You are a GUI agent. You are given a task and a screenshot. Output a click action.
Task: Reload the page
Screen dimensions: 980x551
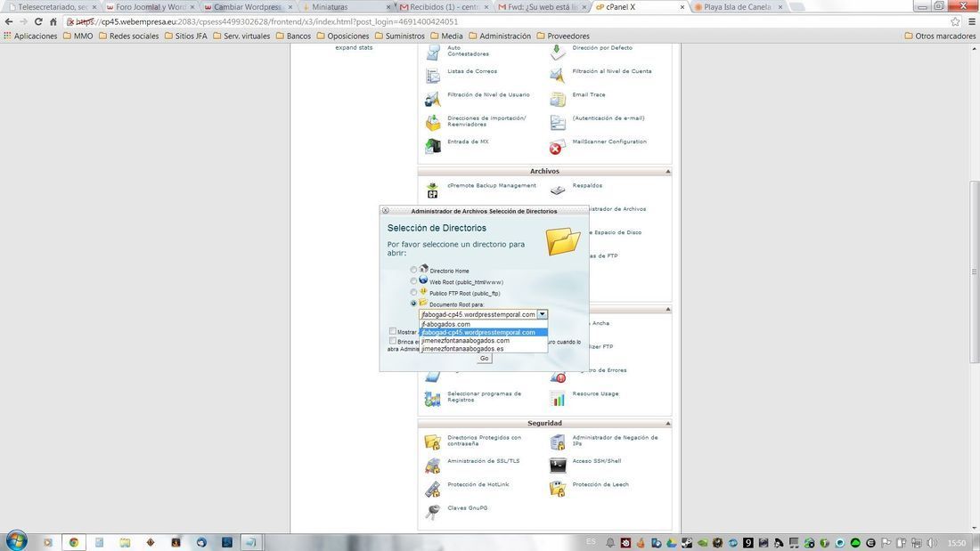click(38, 21)
